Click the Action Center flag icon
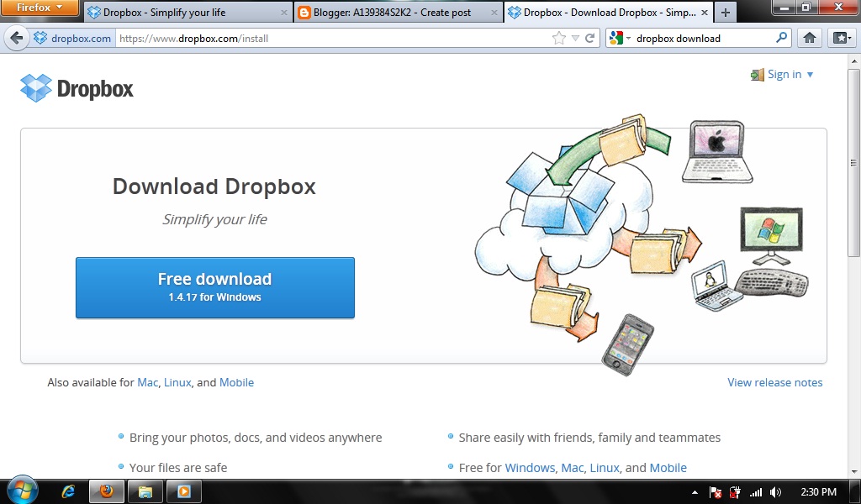The image size is (861, 504). (715, 492)
